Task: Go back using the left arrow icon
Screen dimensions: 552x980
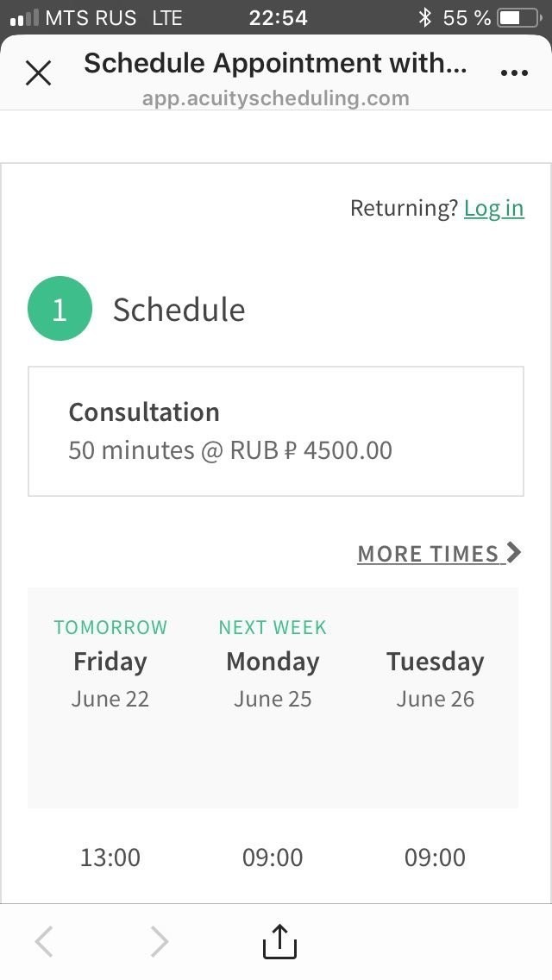Action: tap(44, 941)
